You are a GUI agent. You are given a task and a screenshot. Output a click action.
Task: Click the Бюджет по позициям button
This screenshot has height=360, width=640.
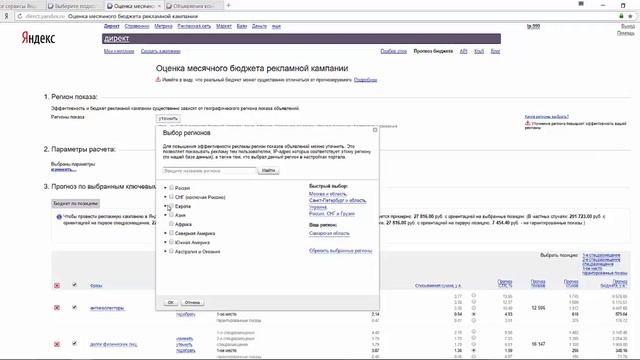76,203
